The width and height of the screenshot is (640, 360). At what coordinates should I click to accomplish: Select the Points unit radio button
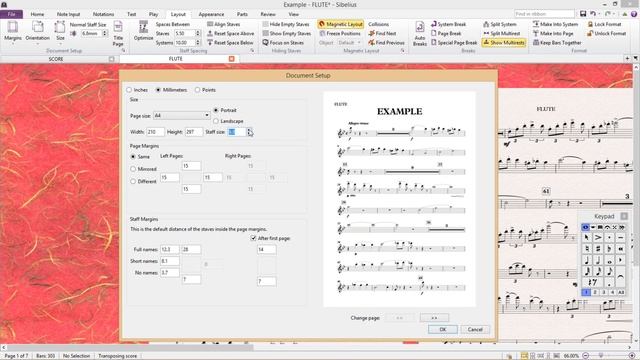pyautogui.click(x=197, y=90)
